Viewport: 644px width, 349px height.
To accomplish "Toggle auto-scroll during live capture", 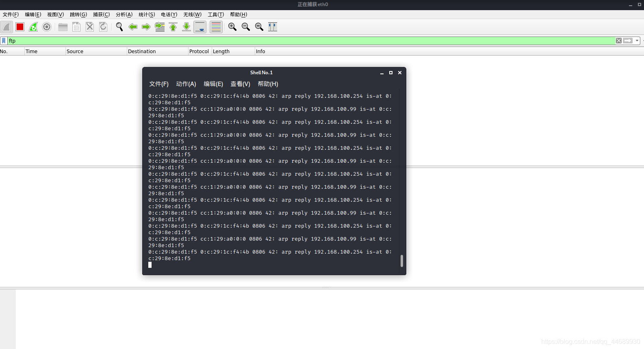I will 200,27.
